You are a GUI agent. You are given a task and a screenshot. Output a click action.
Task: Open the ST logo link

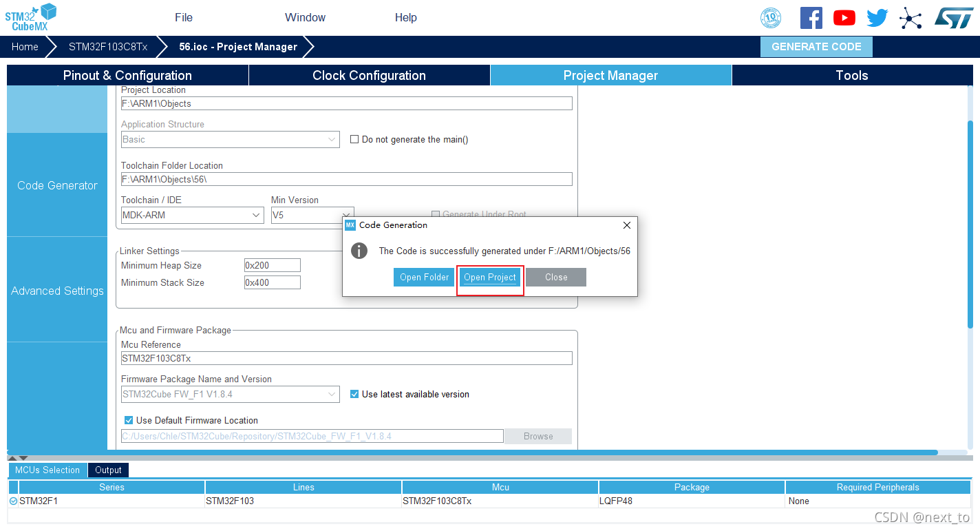(x=954, y=18)
